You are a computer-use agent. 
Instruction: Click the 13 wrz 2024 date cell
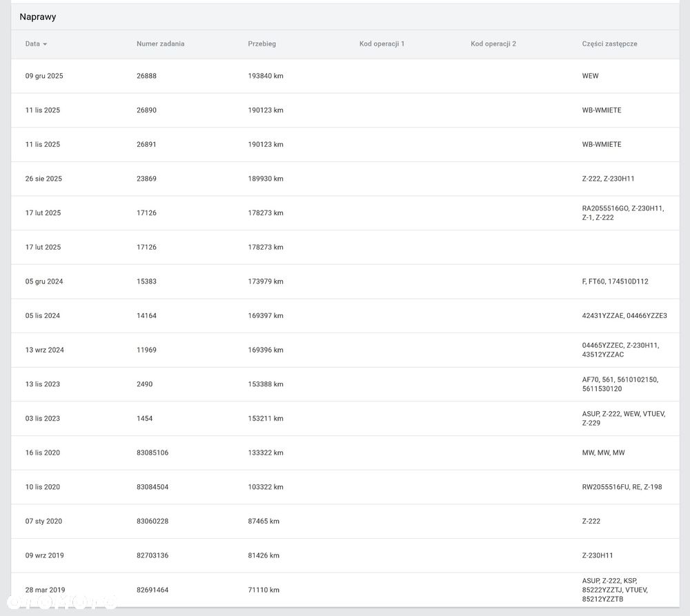click(x=44, y=350)
